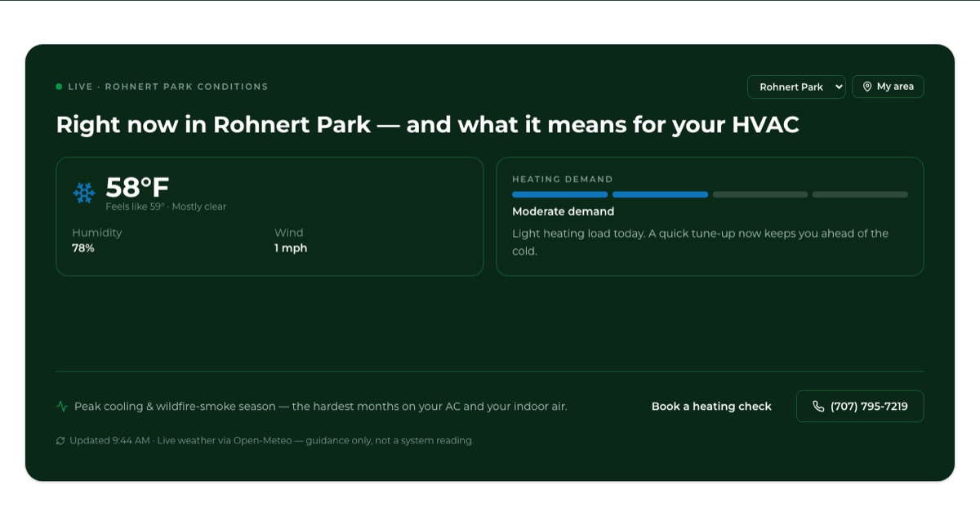
Task: Open the Rohnert Park location dropdown
Action: click(796, 87)
